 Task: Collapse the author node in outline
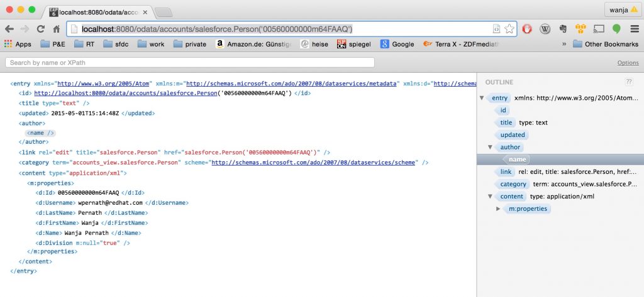[x=489, y=147]
